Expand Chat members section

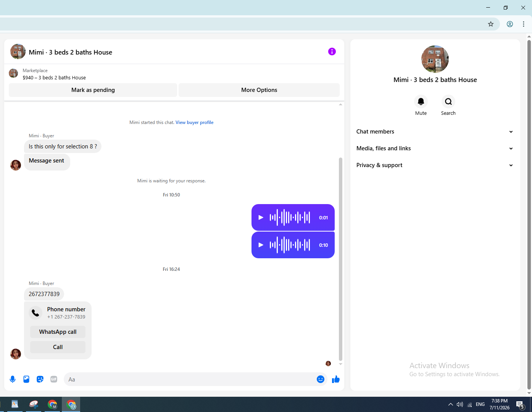coord(435,132)
